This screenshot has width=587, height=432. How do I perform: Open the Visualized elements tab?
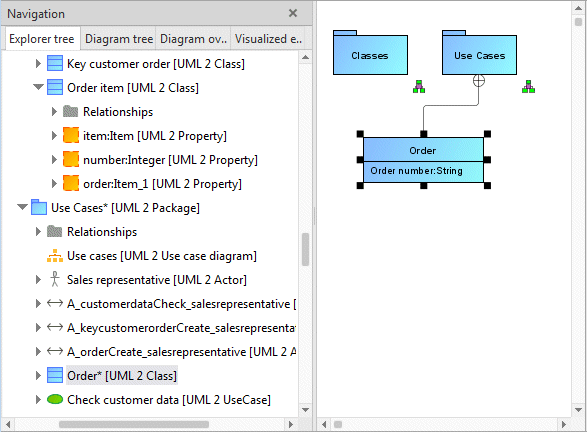tap(268, 39)
